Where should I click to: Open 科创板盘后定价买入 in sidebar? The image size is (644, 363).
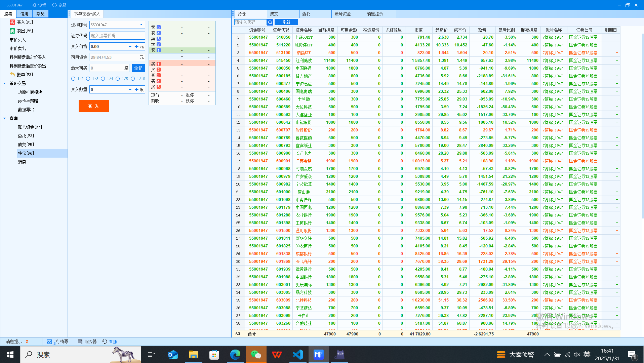coord(28,57)
